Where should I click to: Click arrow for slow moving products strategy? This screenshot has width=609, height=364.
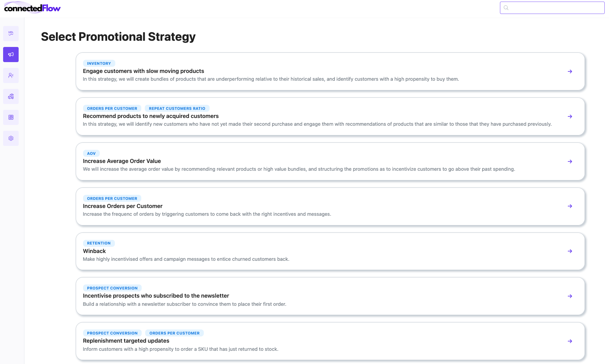pyautogui.click(x=570, y=71)
